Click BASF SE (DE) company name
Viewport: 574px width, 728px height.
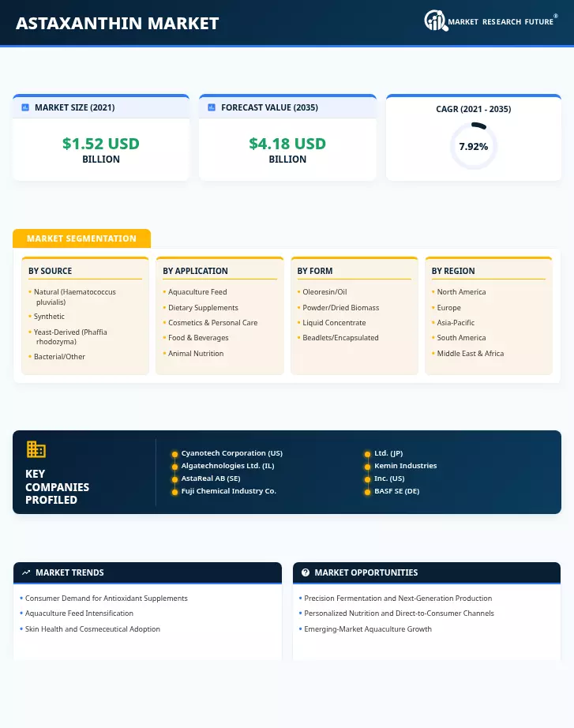pyautogui.click(x=396, y=491)
